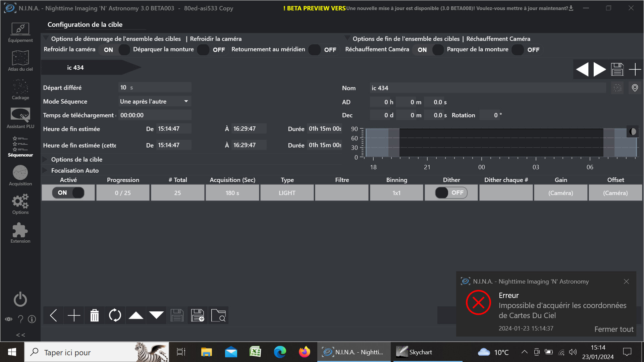Open the Atlas du ciel section
This screenshot has height=362, width=644.
point(20,61)
